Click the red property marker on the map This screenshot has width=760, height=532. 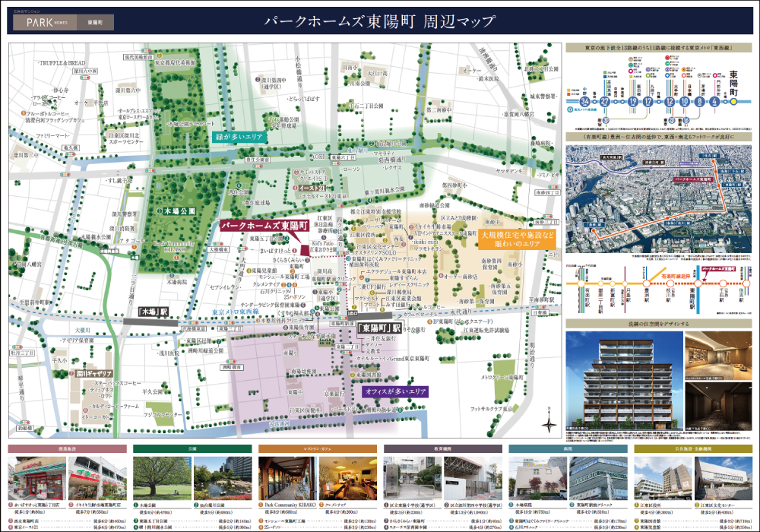click(x=305, y=250)
